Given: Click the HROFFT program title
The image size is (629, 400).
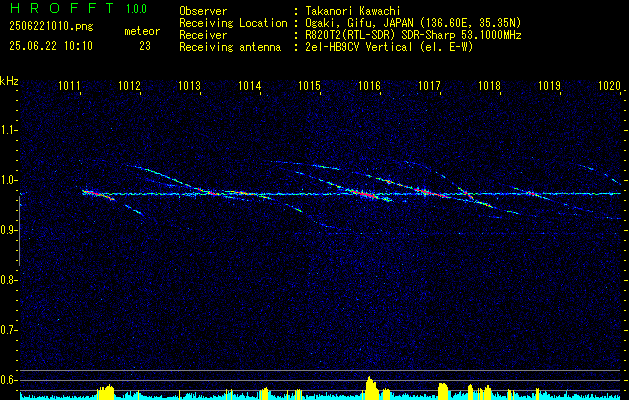Looking at the screenshot, I should [x=62, y=8].
